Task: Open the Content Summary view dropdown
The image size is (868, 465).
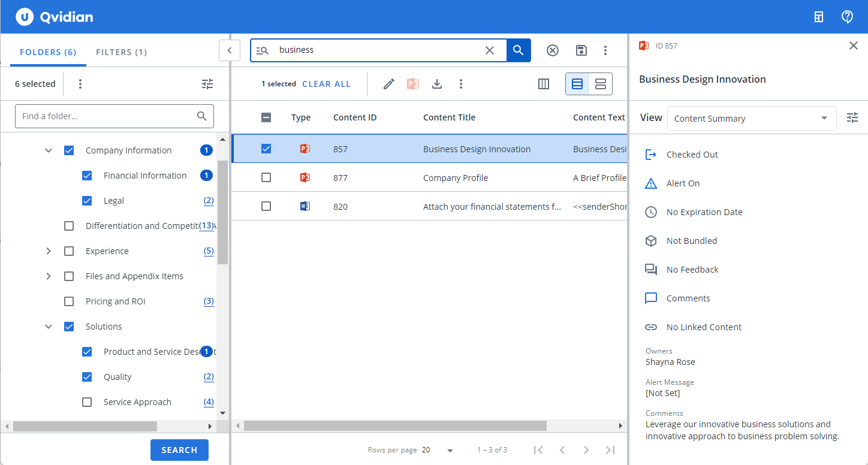Action: [752, 118]
